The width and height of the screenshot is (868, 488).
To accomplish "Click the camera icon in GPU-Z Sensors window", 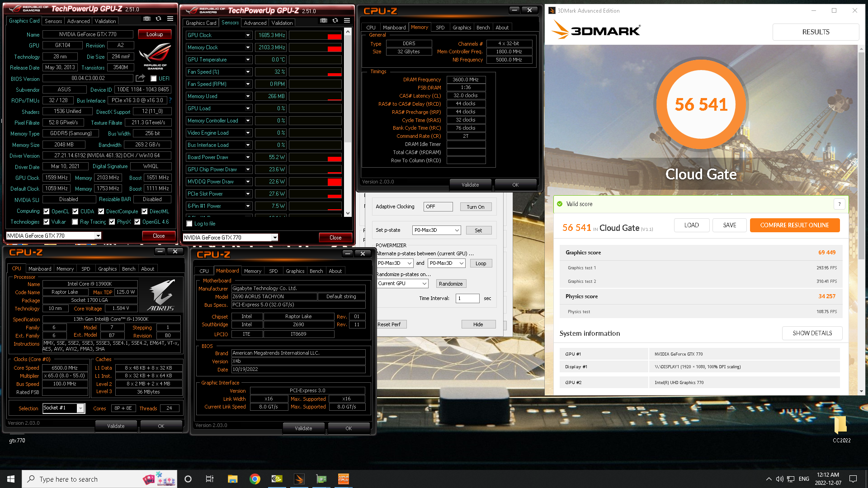I will [324, 21].
